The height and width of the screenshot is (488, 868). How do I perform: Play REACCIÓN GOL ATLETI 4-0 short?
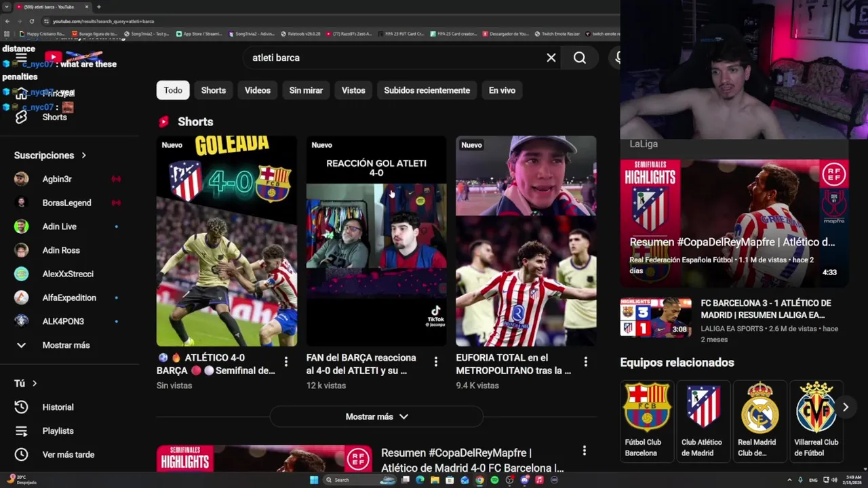coord(376,241)
